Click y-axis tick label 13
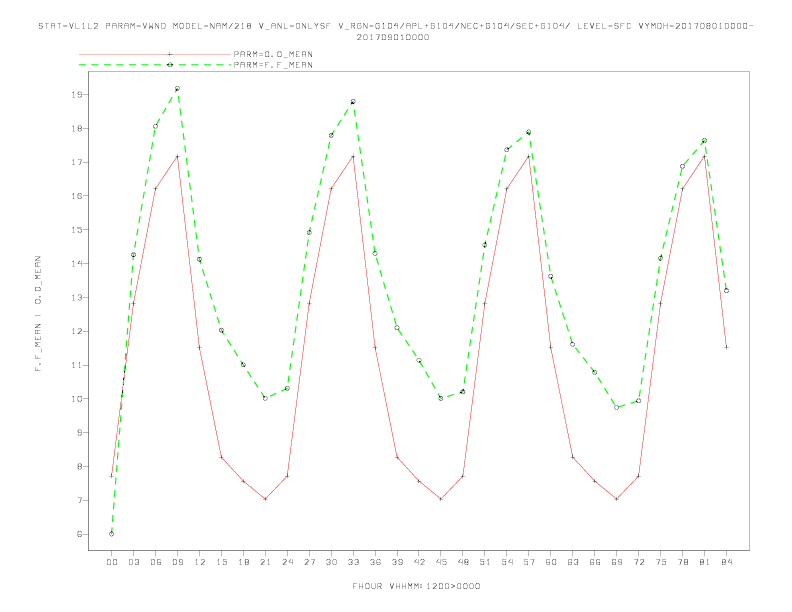The image size is (792, 612). [x=77, y=297]
